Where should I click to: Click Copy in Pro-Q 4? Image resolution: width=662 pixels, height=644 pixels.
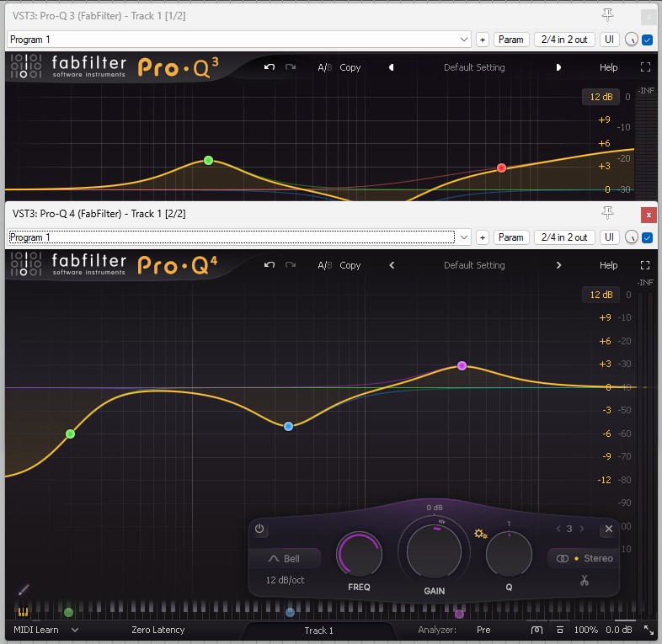(350, 265)
